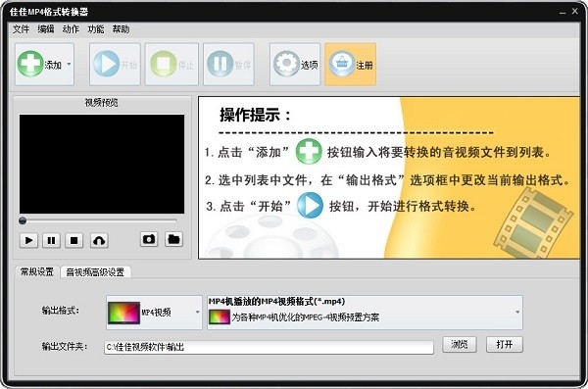Open the 编辑 menu
The image size is (588, 389).
coord(46,29)
